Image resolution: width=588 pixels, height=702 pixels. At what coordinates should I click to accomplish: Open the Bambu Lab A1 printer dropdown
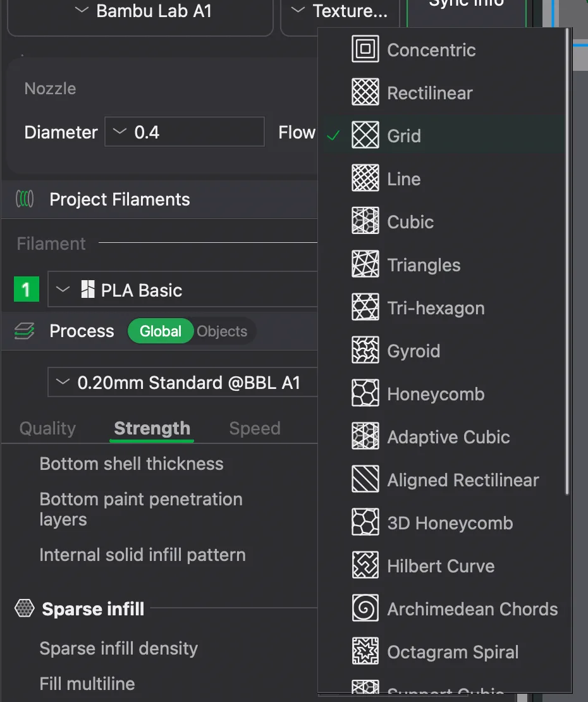[x=140, y=15]
